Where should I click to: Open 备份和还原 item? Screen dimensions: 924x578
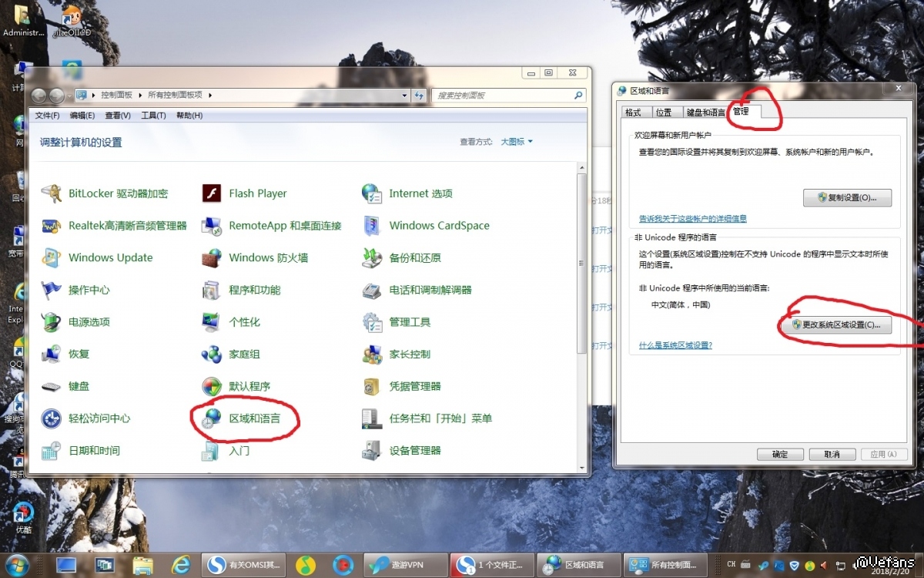(x=401, y=257)
